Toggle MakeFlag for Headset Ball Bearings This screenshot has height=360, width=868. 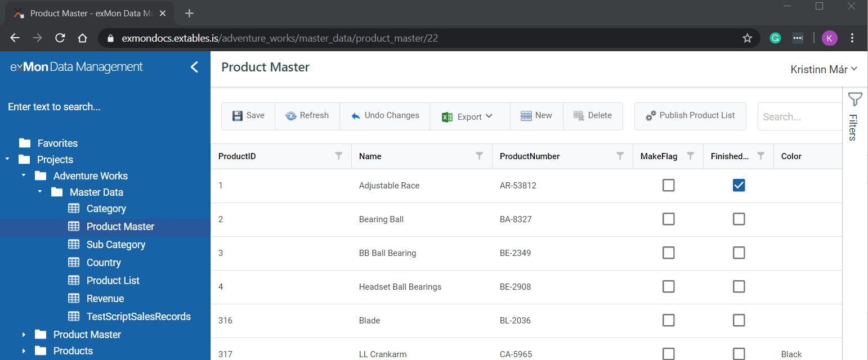[x=668, y=286]
